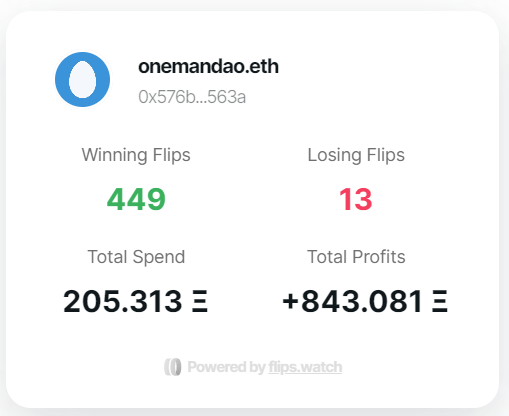This screenshot has width=509, height=416.
Task: Click the plus sign before 843.081
Action: click(290, 301)
